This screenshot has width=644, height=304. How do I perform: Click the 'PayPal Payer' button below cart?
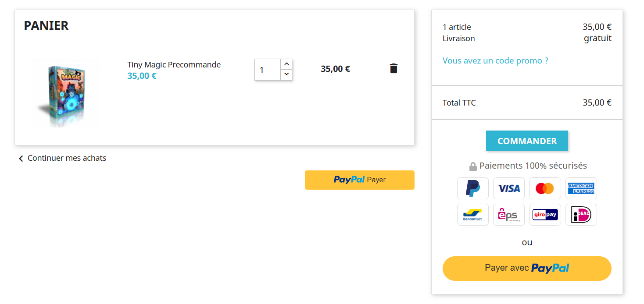[360, 180]
